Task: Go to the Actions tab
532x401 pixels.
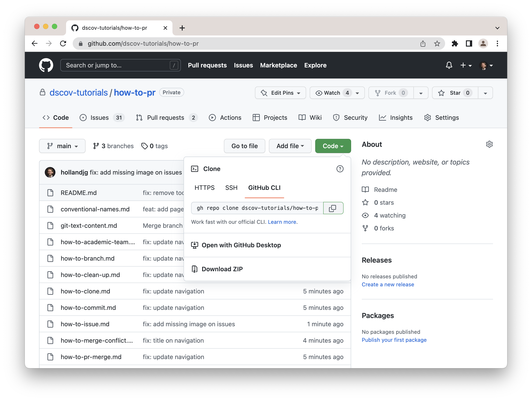Action: click(x=225, y=118)
